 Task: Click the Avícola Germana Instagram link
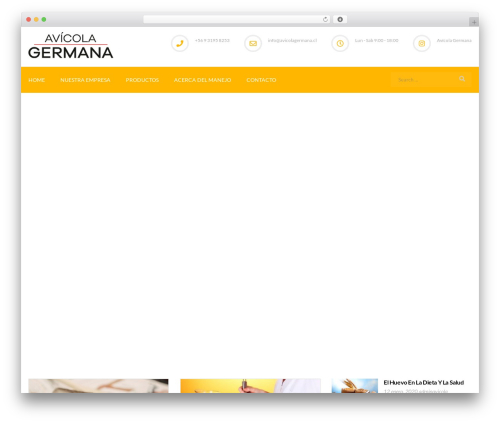454,40
